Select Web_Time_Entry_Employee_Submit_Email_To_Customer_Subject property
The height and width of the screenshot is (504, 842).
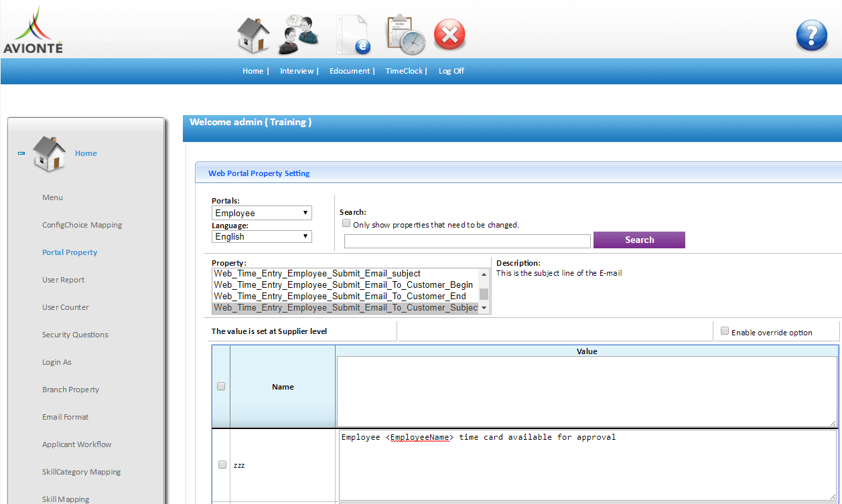pos(346,308)
